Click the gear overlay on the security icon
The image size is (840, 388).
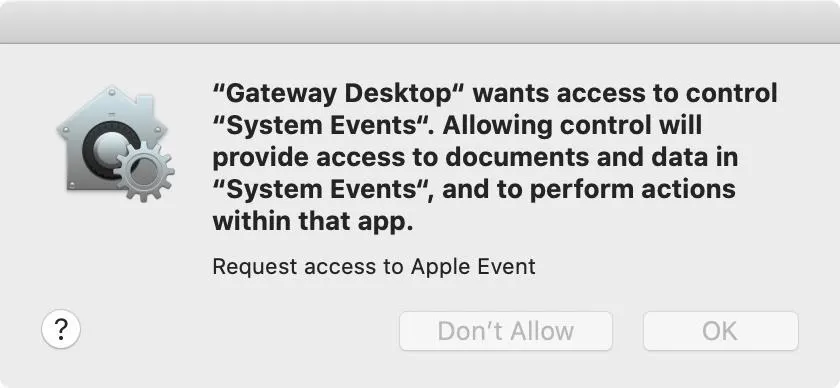tap(145, 171)
